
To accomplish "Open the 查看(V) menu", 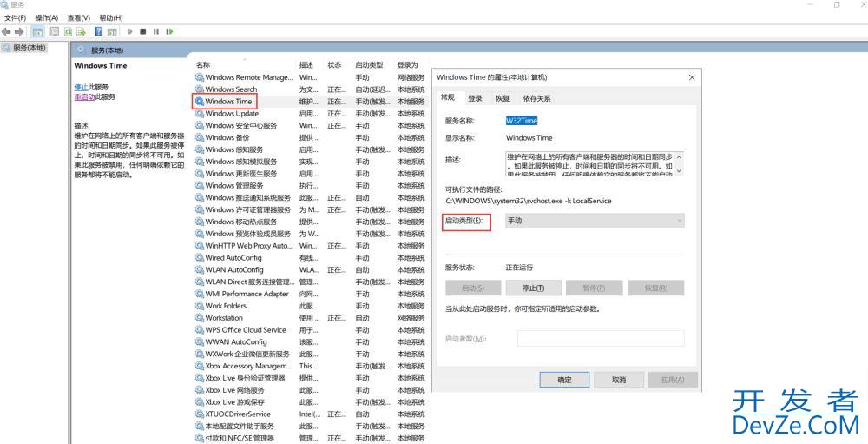I will (x=79, y=18).
